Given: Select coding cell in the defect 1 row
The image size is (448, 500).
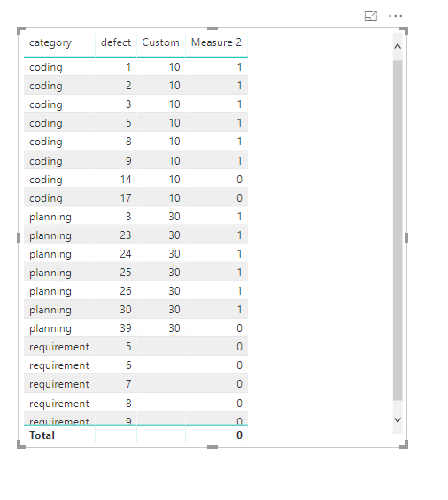Looking at the screenshot, I should 46,67.
